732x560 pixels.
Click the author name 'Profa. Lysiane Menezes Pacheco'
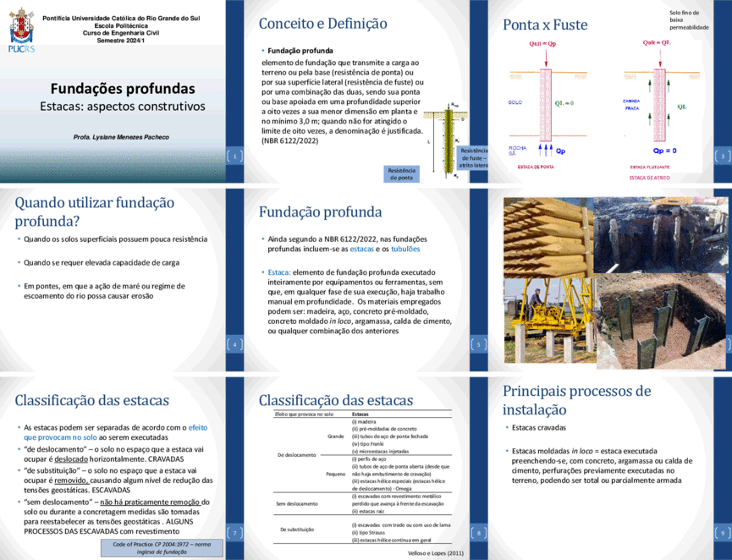[121, 137]
